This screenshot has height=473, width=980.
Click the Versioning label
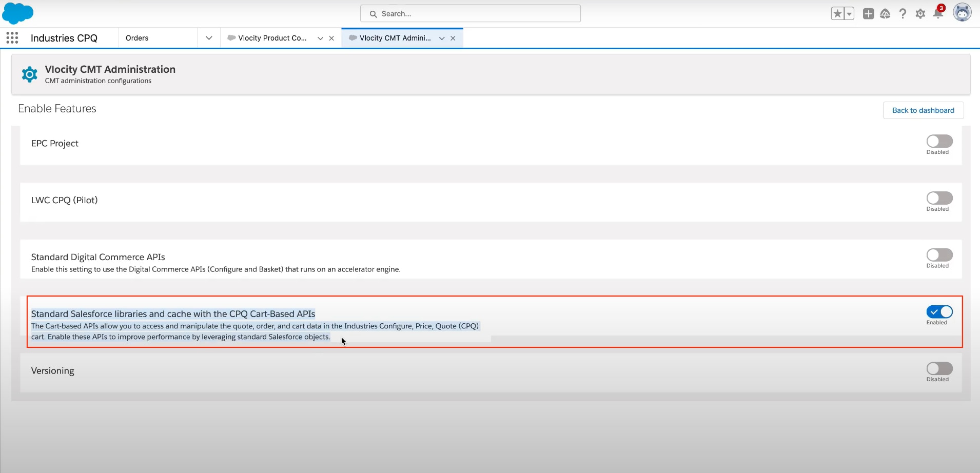[x=53, y=371]
